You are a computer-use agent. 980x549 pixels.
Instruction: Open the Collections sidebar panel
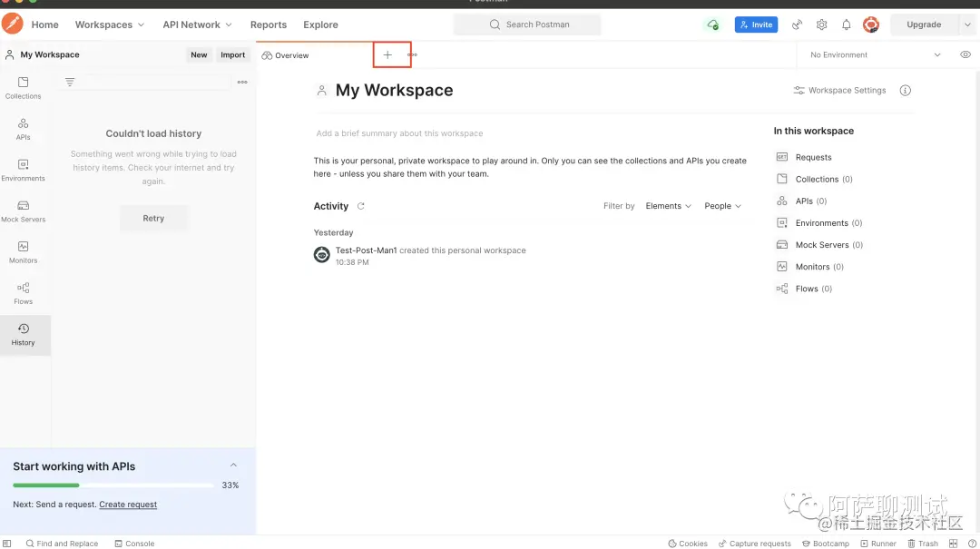coord(23,88)
